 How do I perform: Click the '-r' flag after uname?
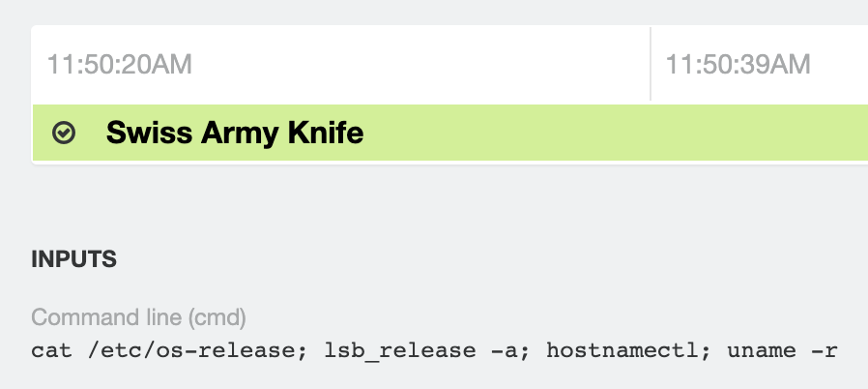click(x=825, y=351)
